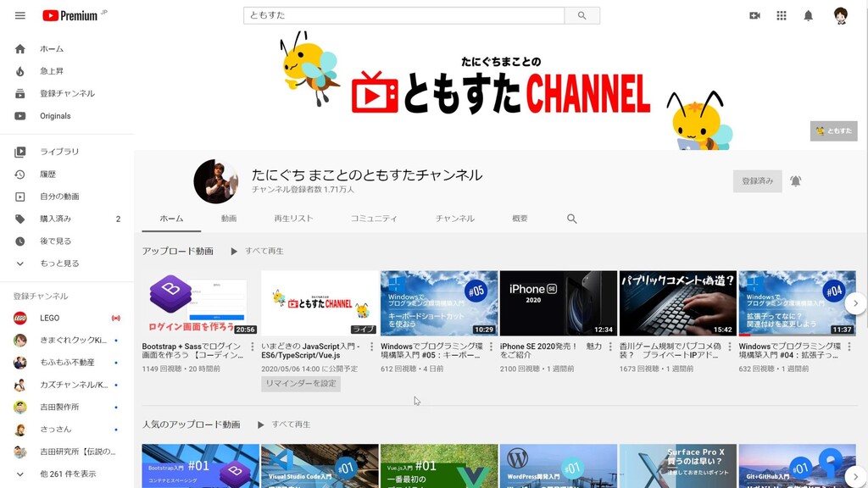The width and height of the screenshot is (868, 488).
Task: Open options menu for Bootstrap + Sass video
Action: [x=253, y=347]
